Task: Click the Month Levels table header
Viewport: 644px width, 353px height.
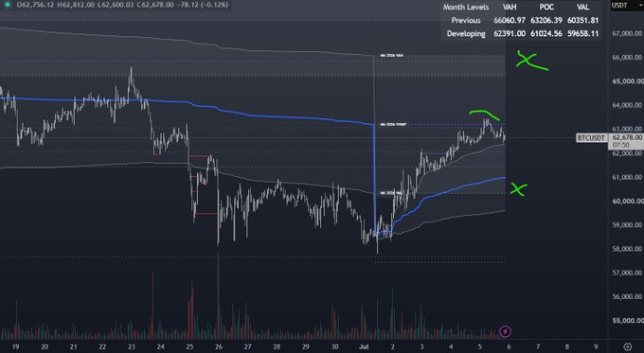Action: click(x=466, y=7)
